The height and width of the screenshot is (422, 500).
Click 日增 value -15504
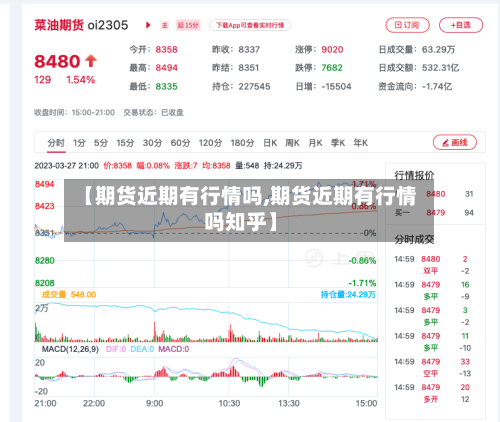(x=336, y=87)
